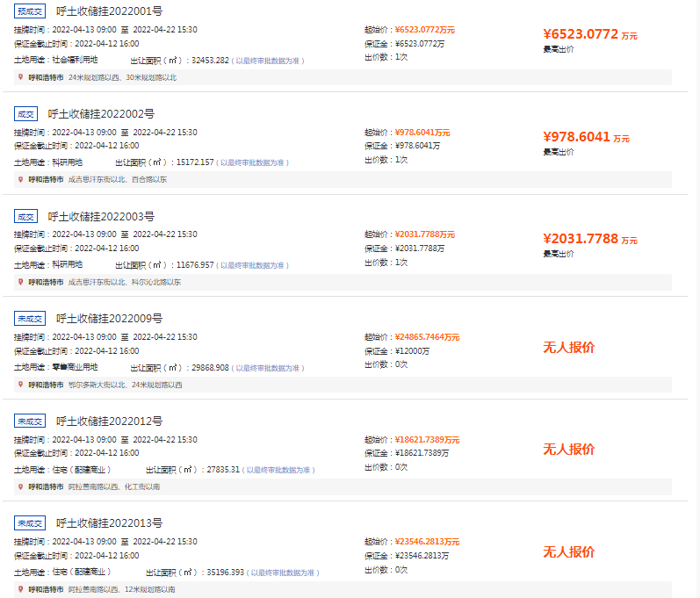This screenshot has height=598, width=700.
Task: Open listing title 呼土收储挂2022013号
Action: coord(109,523)
